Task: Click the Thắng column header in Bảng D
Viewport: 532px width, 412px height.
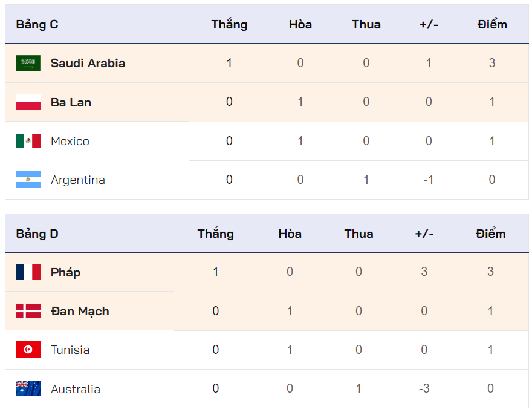Action: (216, 234)
